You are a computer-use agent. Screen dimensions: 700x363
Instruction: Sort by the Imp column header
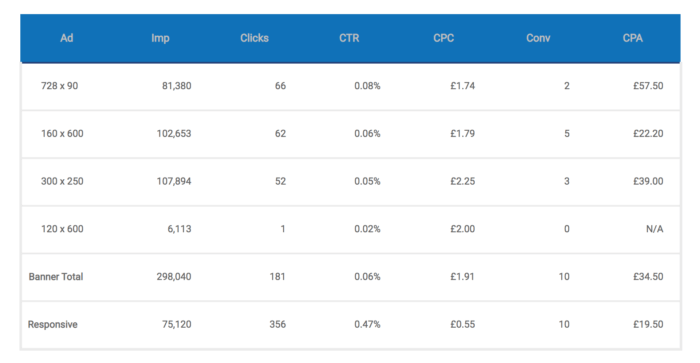click(160, 38)
